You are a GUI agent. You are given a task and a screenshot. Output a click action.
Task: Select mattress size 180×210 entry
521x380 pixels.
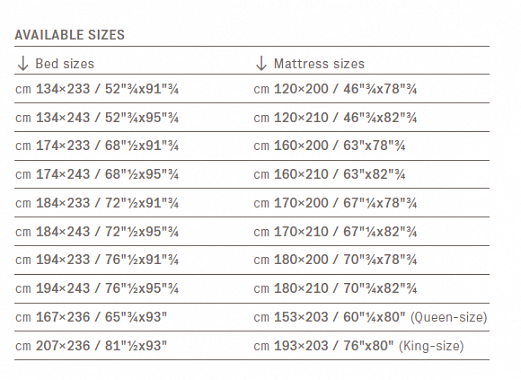tap(335, 288)
